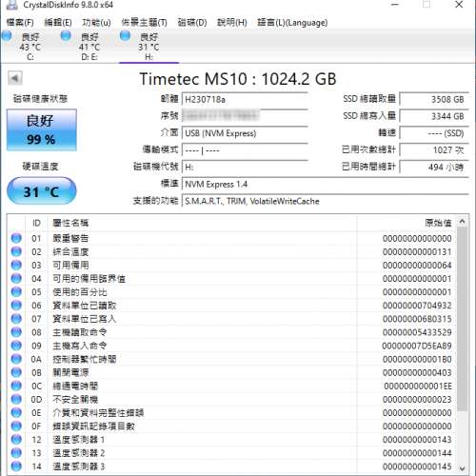The image size is (476, 476).
Task: Select raw value 0000005433529
Action: [x=417, y=332]
